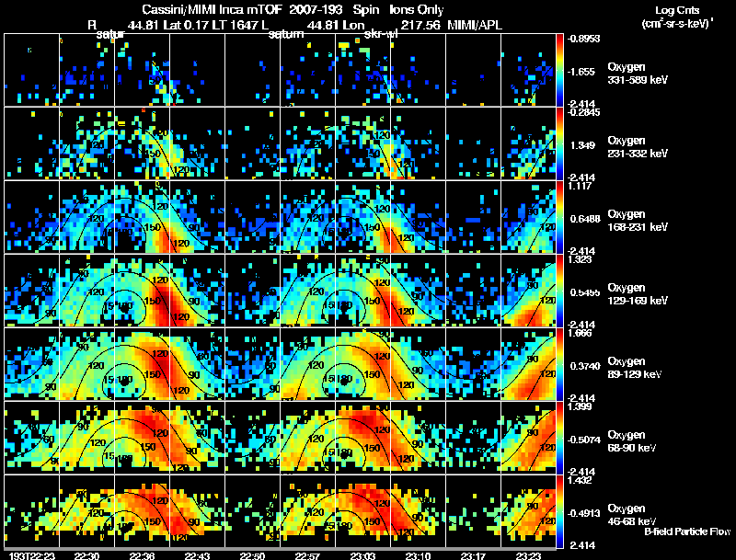Click the '1.117' color scale value
This screenshot has height=560, width=736.
tap(580, 186)
